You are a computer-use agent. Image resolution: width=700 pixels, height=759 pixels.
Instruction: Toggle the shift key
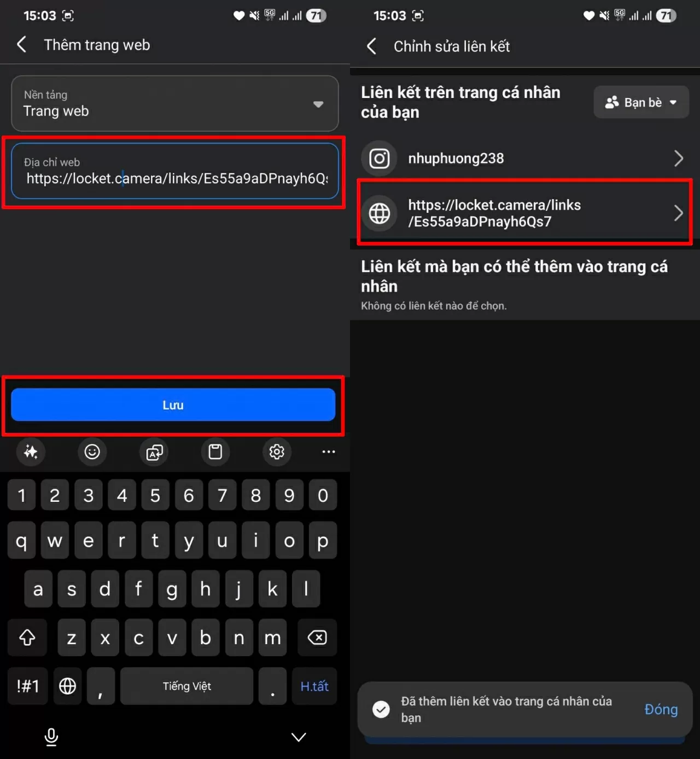[27, 638]
